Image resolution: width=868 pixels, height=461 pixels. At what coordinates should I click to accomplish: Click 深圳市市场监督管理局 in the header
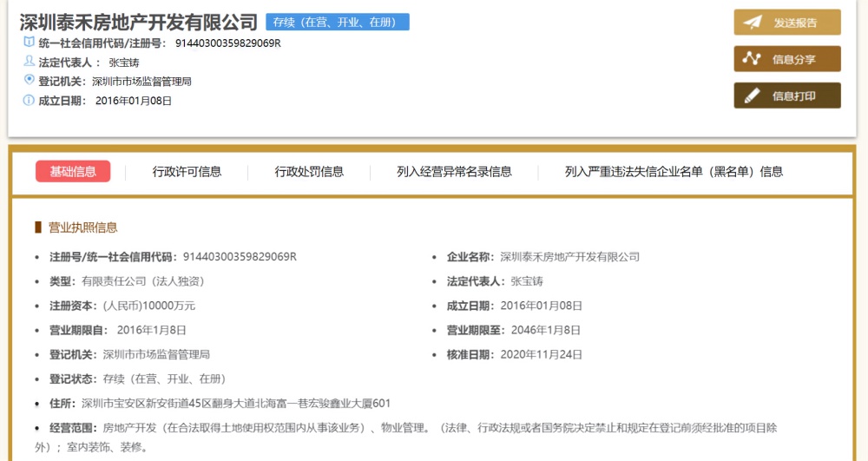click(141, 82)
